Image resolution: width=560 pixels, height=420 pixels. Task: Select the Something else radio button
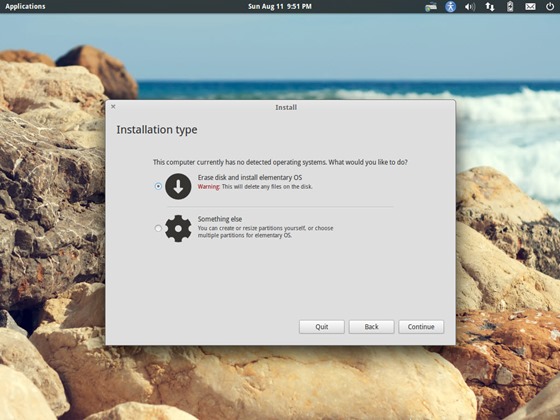pyautogui.click(x=158, y=228)
